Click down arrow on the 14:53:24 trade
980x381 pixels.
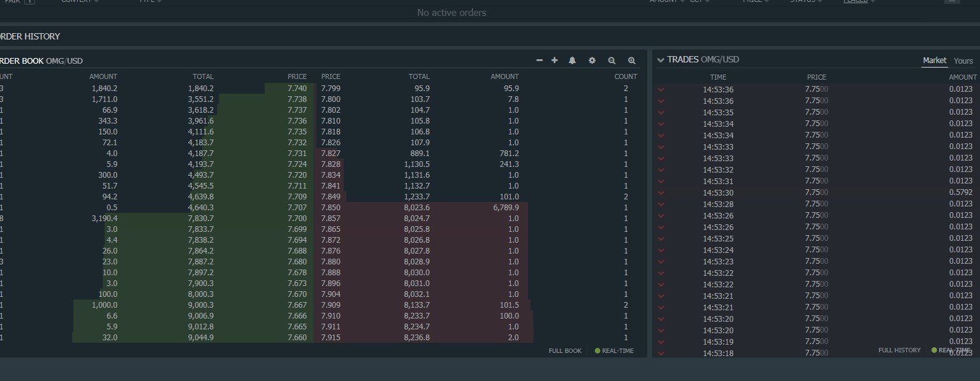(x=661, y=250)
